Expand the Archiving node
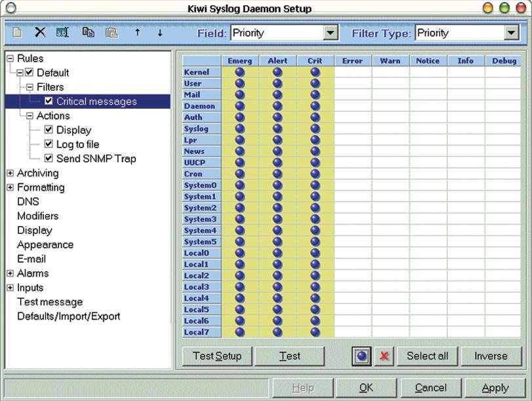 click(10, 173)
